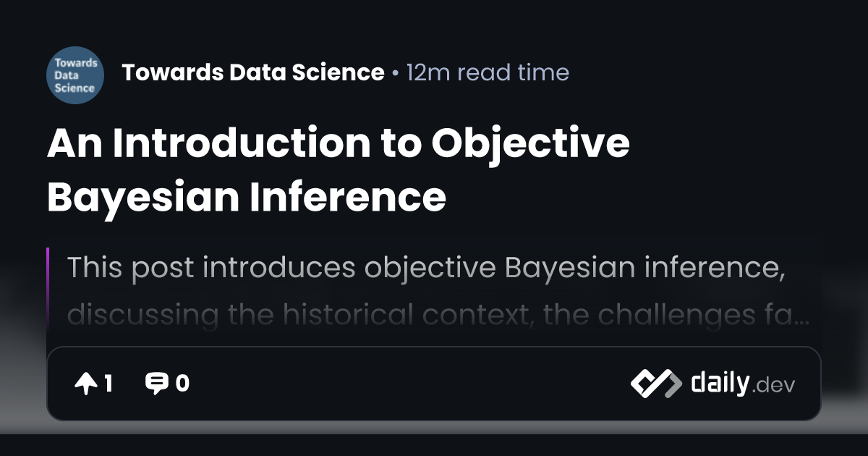868x456 pixels.
Task: Click the purple bar beside the summary
Action: 48,290
